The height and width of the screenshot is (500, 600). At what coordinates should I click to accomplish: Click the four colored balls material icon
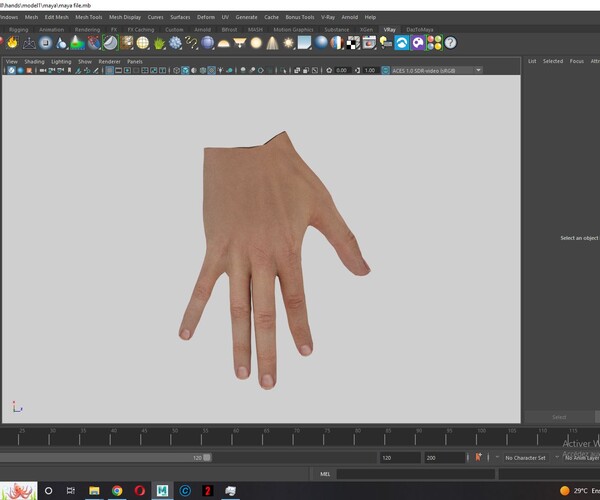coord(434,43)
